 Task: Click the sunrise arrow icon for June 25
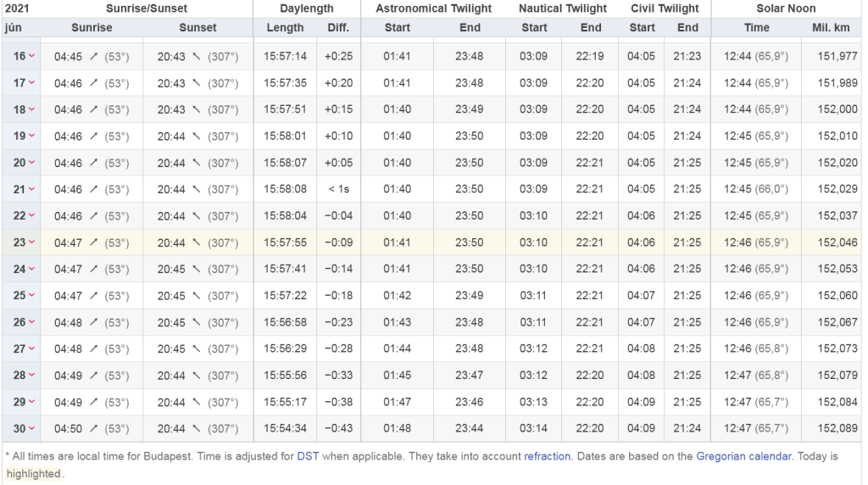coord(93,296)
